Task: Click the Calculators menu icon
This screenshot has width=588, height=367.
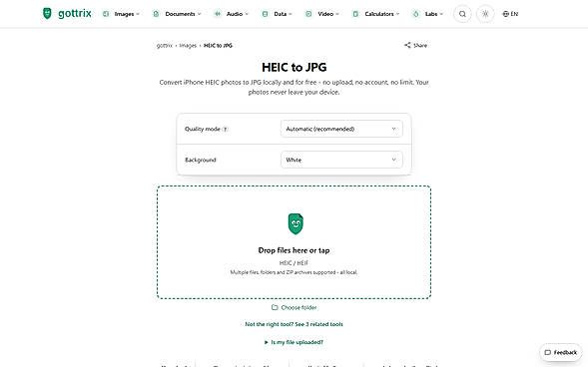Action: 355,14
